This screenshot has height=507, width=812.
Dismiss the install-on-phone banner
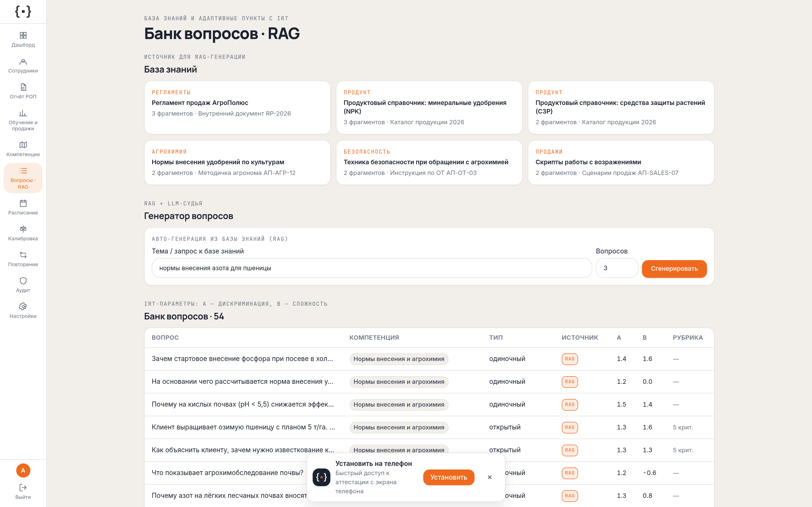[x=489, y=477]
